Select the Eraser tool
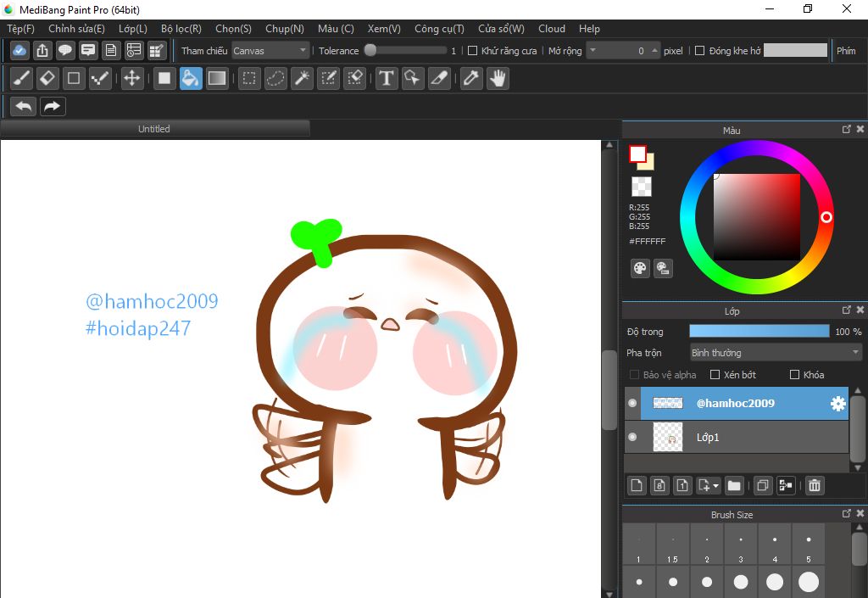This screenshot has width=868, height=598. click(48, 79)
